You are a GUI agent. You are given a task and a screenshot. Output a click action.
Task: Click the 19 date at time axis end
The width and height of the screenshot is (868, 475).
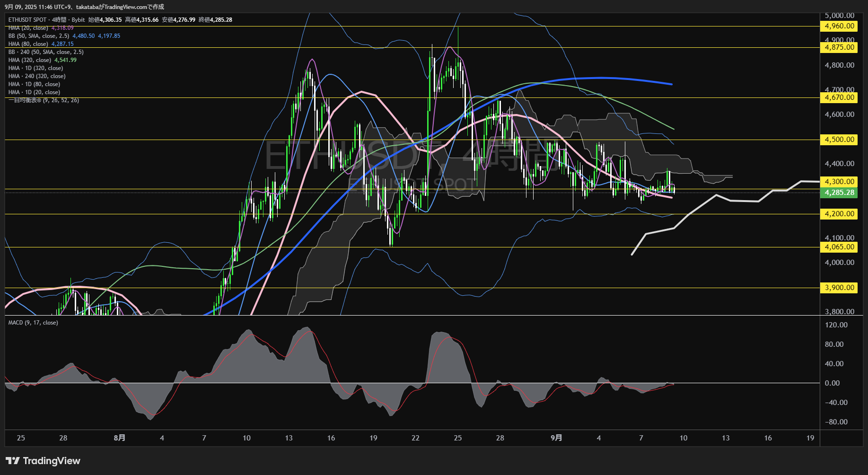[x=810, y=438]
